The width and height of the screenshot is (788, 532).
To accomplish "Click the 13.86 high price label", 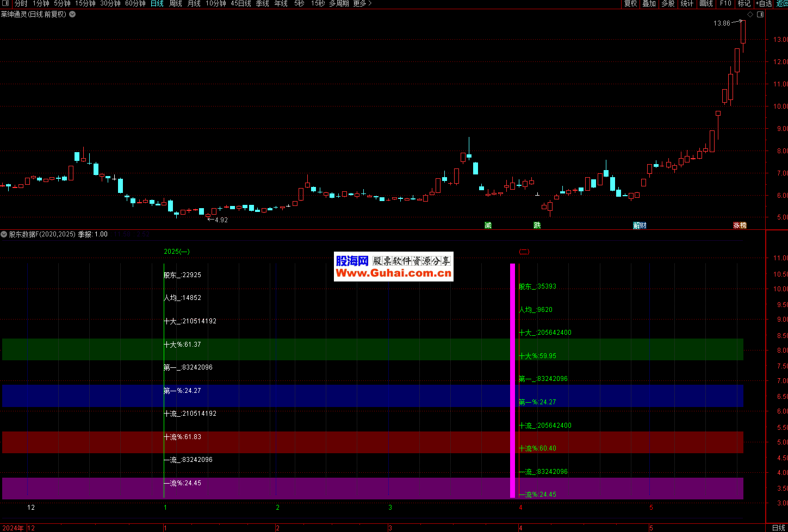I will pyautogui.click(x=722, y=23).
